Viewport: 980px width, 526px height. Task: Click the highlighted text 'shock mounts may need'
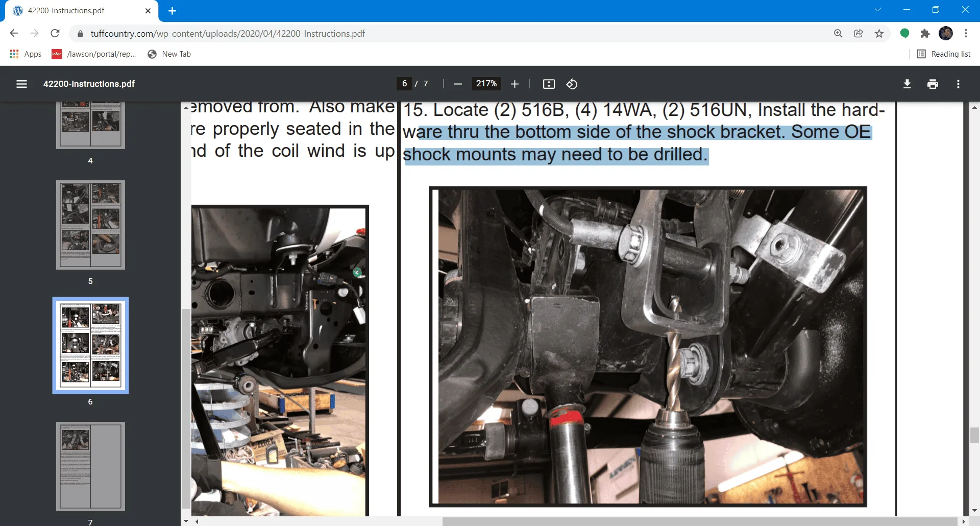503,154
